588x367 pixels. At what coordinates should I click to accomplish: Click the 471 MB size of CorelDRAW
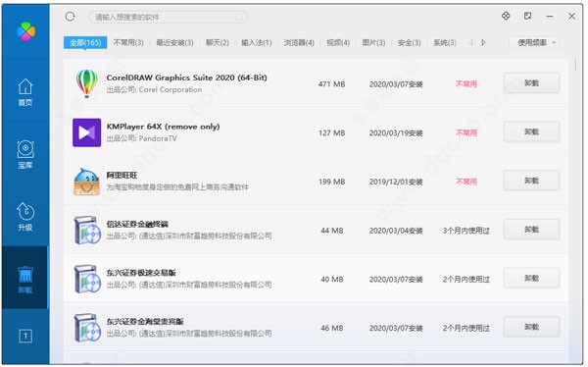click(x=332, y=84)
